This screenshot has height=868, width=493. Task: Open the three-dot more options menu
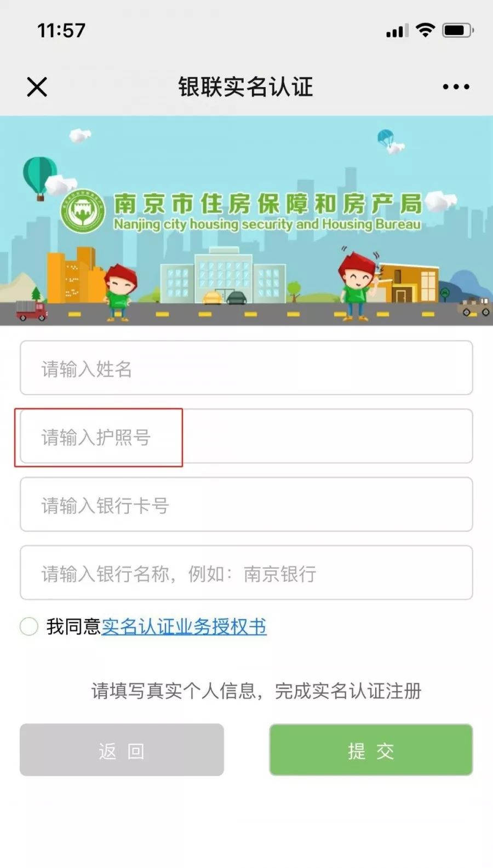(x=456, y=86)
